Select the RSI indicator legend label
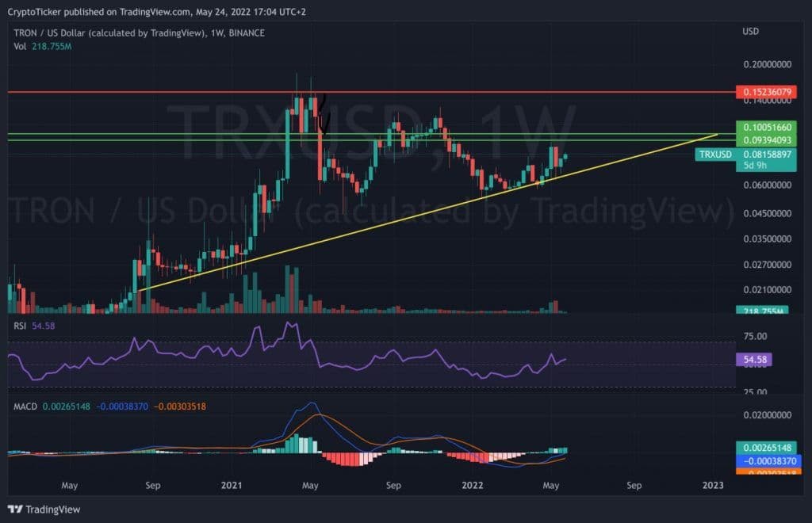The width and height of the screenshot is (812, 523). click(x=21, y=325)
